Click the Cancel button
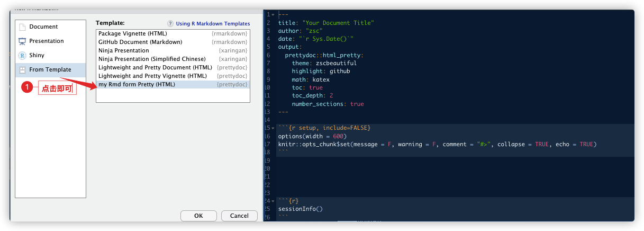644x231 pixels. (239, 216)
